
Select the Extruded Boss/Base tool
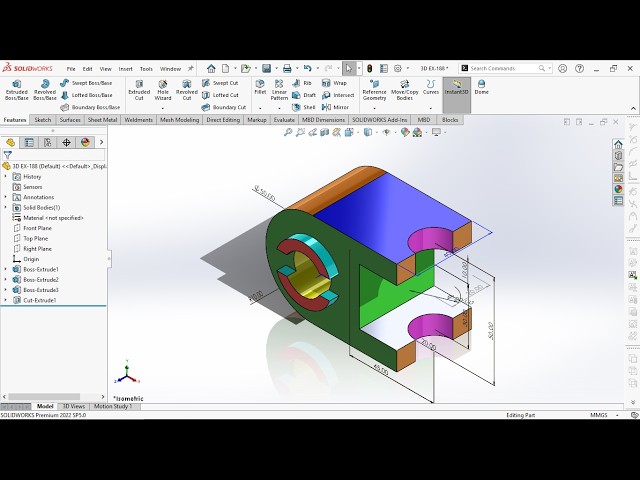(x=17, y=90)
